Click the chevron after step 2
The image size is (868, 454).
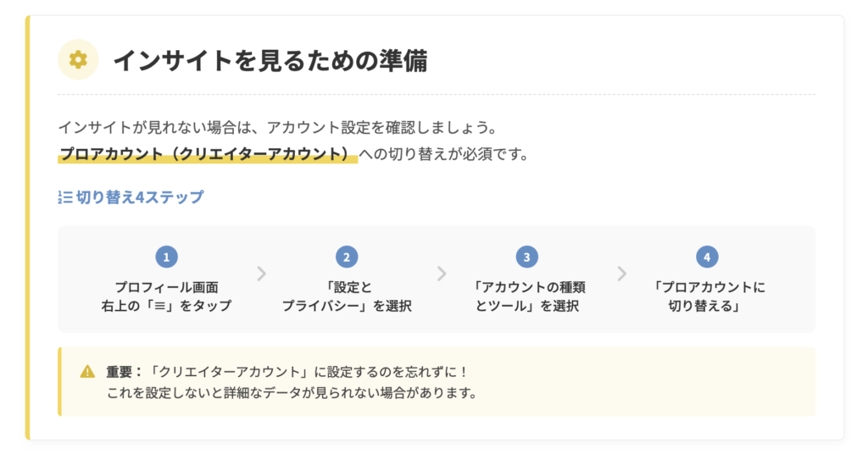tap(442, 274)
